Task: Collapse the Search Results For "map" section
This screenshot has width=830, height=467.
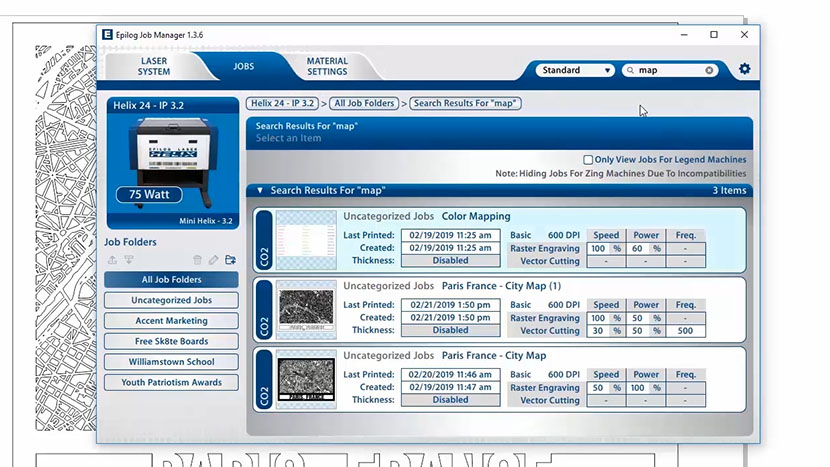Action: pos(260,190)
